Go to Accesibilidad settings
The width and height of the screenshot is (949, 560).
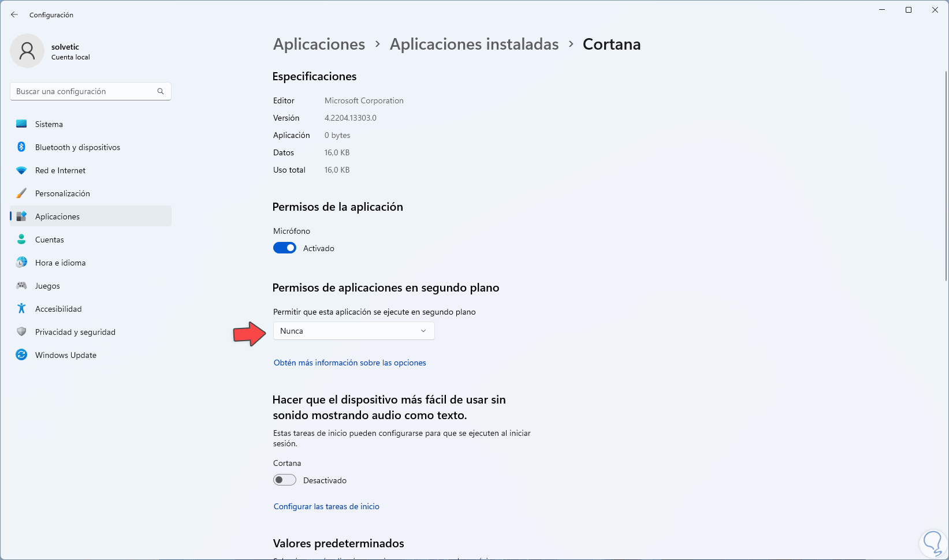[91, 309]
